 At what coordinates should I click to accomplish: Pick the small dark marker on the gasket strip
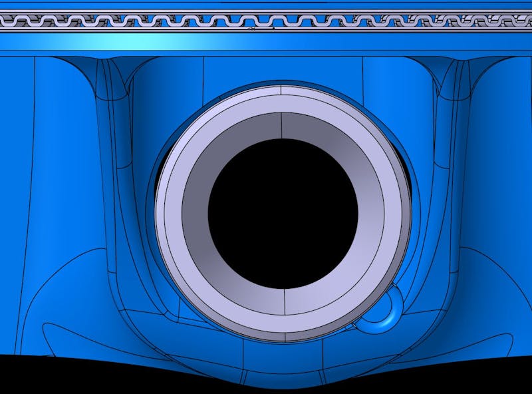273,29
